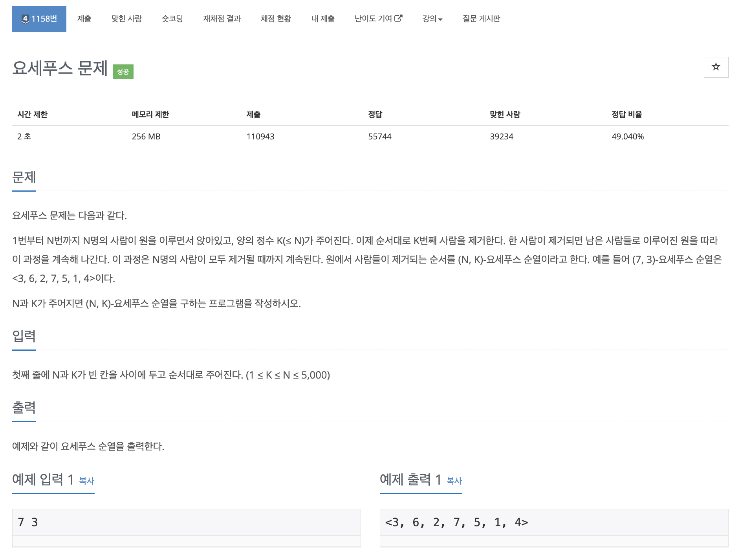Go to the 숏코딩 tab
Screen dimensions: 740x560
click(172, 18)
